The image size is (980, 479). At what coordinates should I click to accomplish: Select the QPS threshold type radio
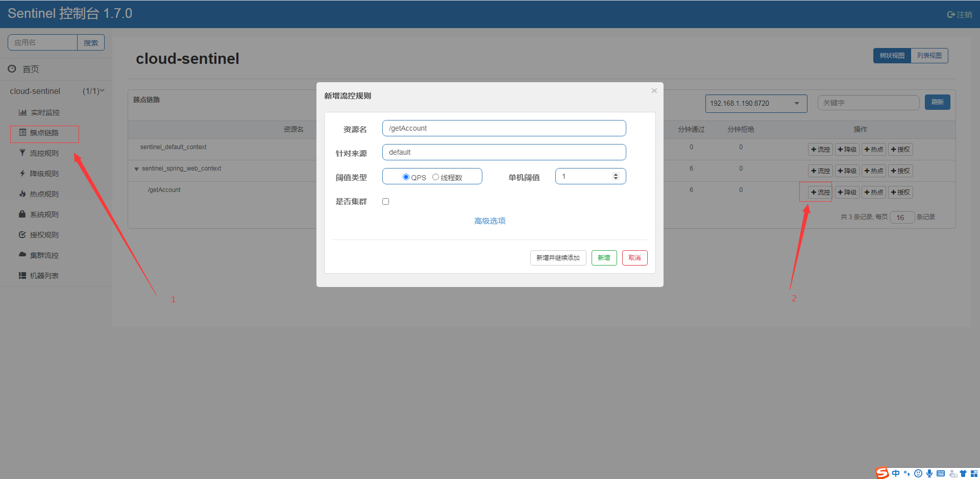click(x=406, y=177)
